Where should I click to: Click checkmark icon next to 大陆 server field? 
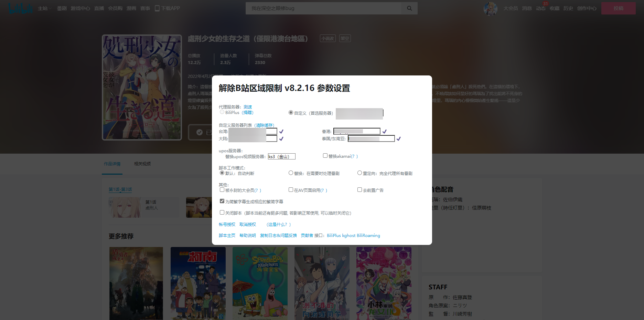coord(281,139)
